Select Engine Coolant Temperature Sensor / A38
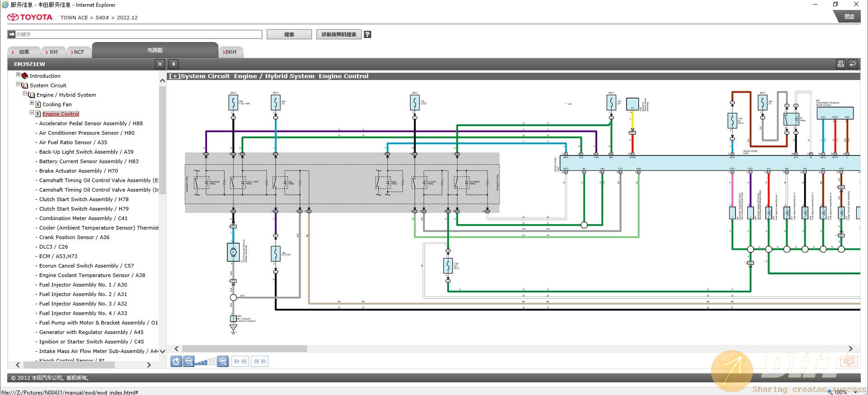The image size is (868, 395). tap(92, 275)
